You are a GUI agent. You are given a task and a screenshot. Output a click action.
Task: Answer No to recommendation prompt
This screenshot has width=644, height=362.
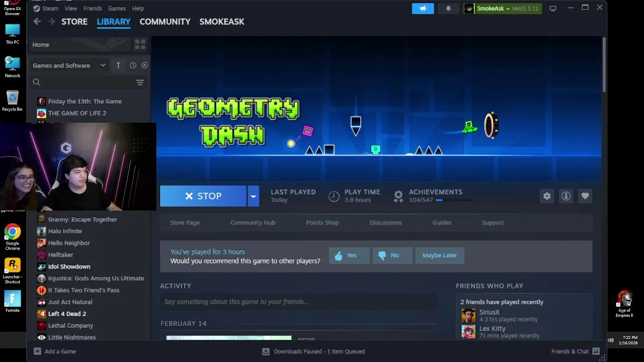pos(392,255)
